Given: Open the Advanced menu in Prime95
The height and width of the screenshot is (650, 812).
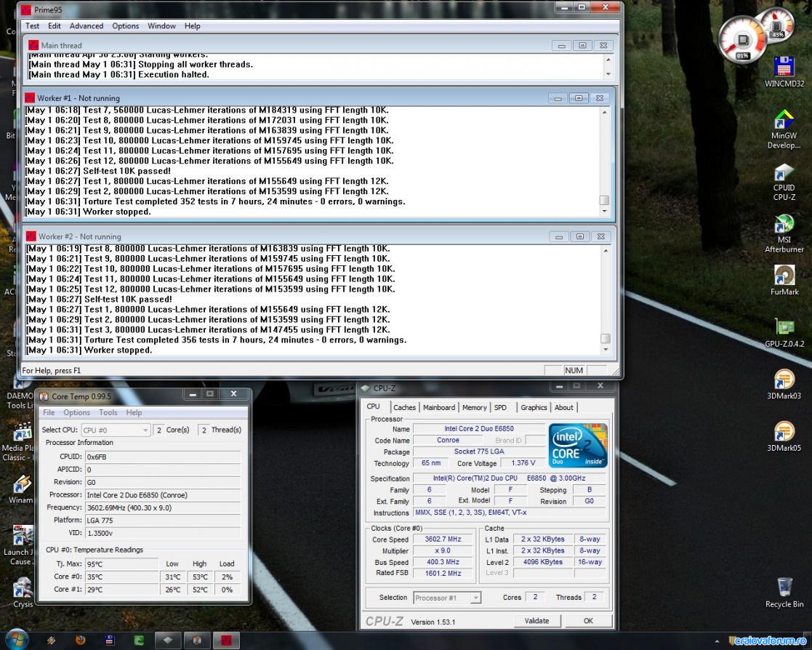Looking at the screenshot, I should tap(86, 26).
